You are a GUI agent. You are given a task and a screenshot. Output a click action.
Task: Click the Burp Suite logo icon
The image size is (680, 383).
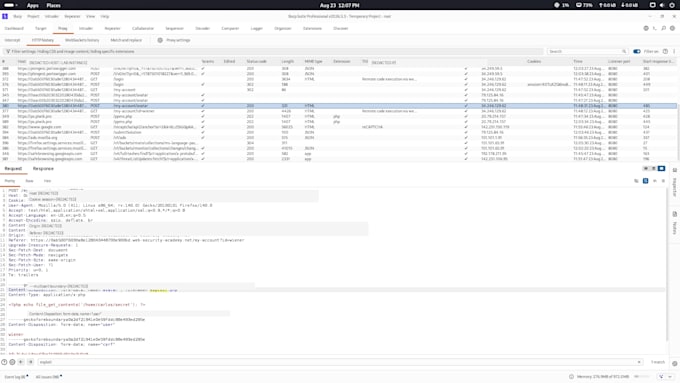coord(5,16)
